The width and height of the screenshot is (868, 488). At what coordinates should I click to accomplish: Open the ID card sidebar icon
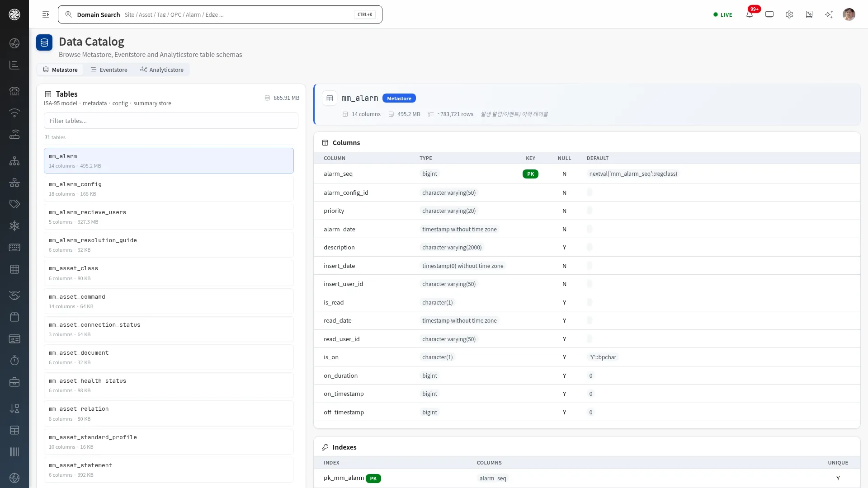click(x=14, y=339)
